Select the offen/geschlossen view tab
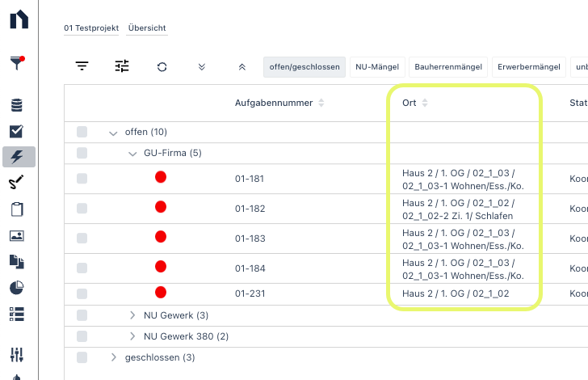This screenshot has height=380, width=588. [x=304, y=67]
